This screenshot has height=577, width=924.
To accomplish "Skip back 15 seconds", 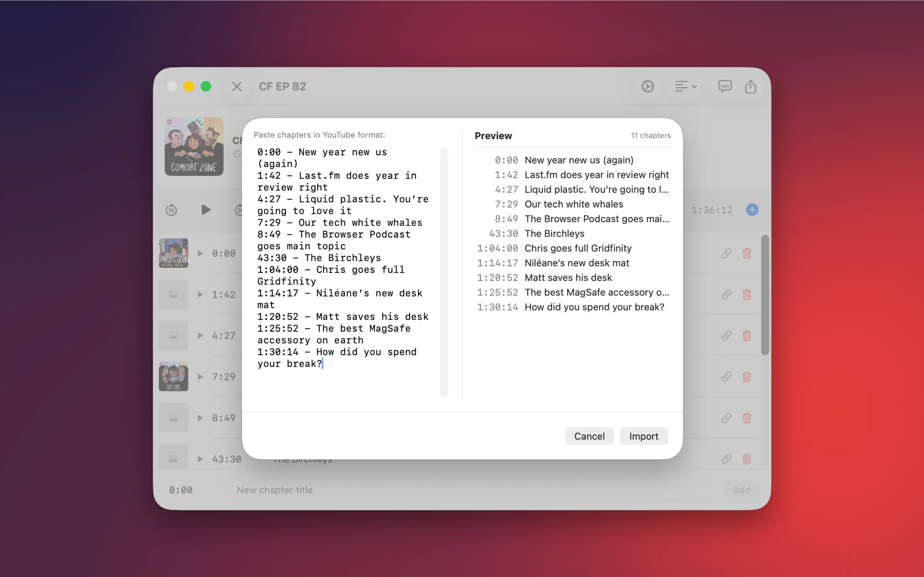I will pyautogui.click(x=171, y=210).
